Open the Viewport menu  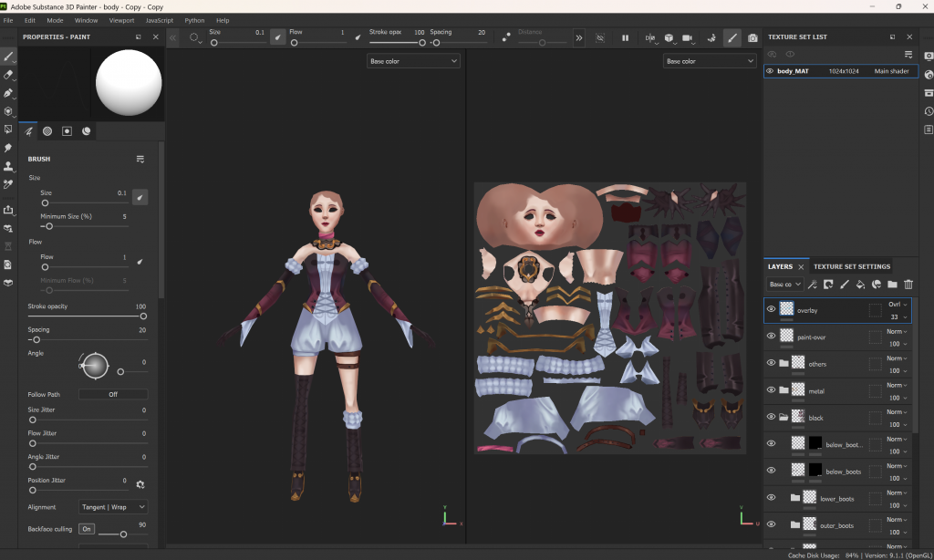click(121, 20)
